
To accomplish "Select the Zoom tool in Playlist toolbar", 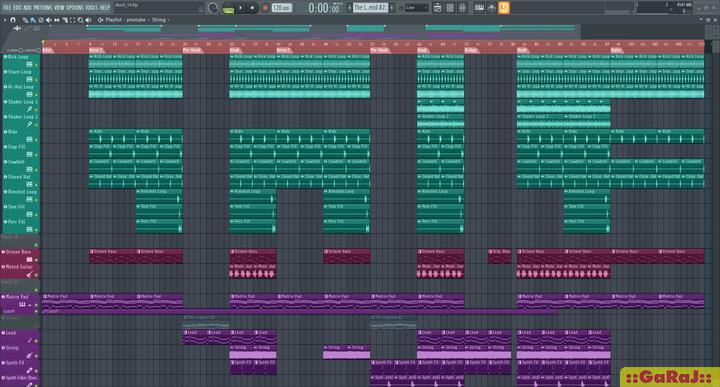I will tap(80, 20).
